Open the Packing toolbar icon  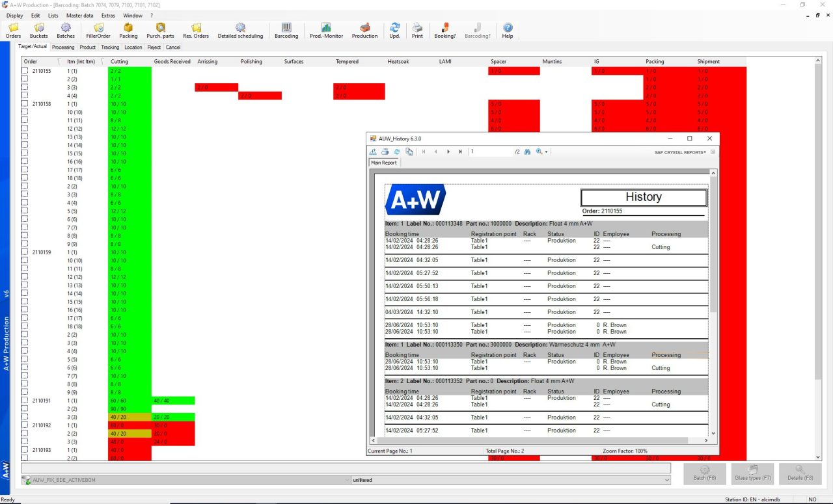click(128, 31)
